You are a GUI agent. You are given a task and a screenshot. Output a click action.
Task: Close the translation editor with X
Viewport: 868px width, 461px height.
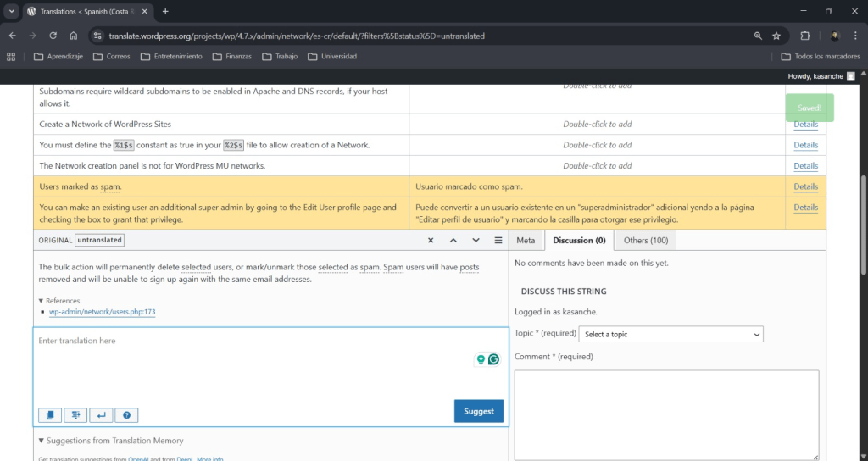tap(431, 241)
